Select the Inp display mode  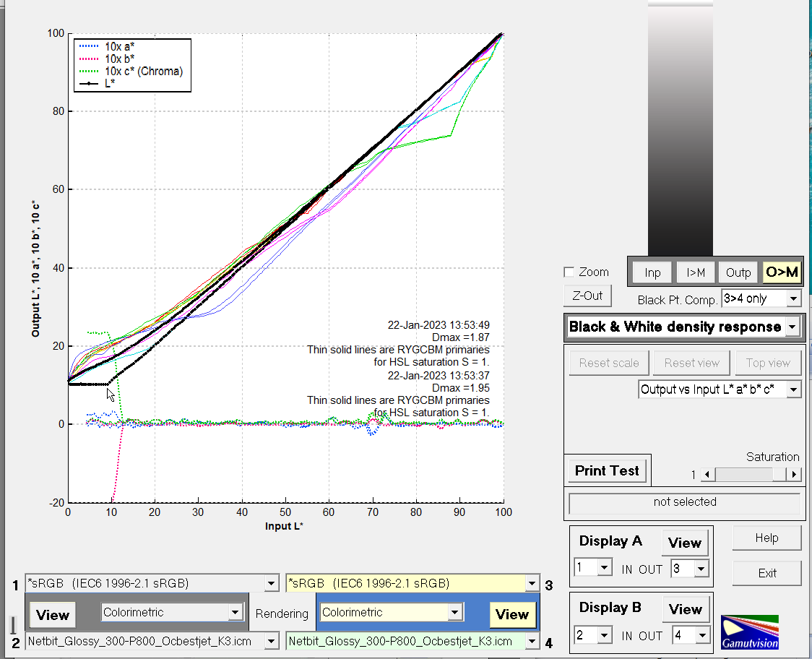tap(652, 272)
